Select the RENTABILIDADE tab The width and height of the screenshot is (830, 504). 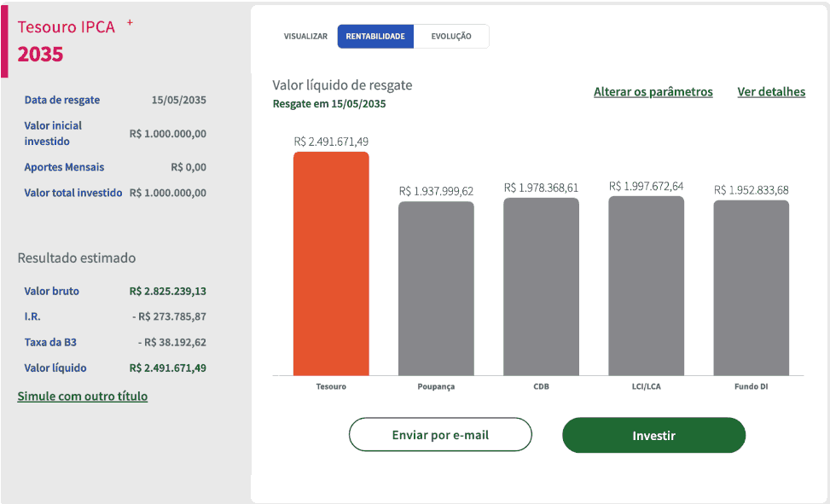[375, 36]
